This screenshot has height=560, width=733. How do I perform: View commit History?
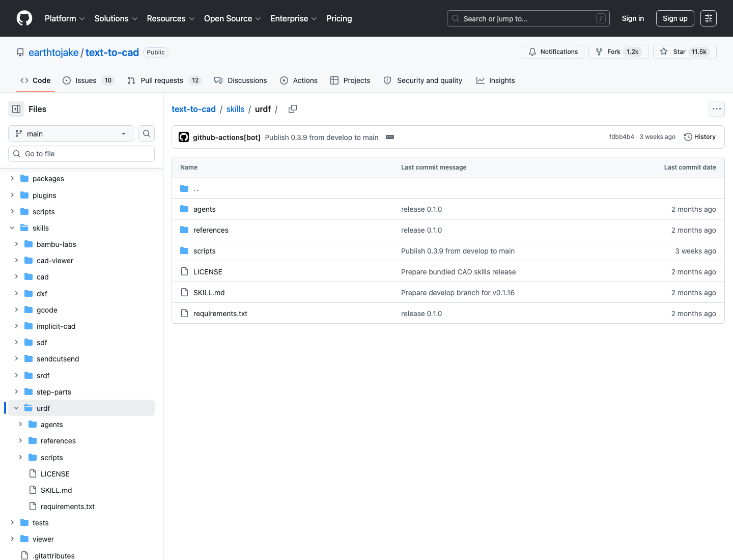(700, 137)
